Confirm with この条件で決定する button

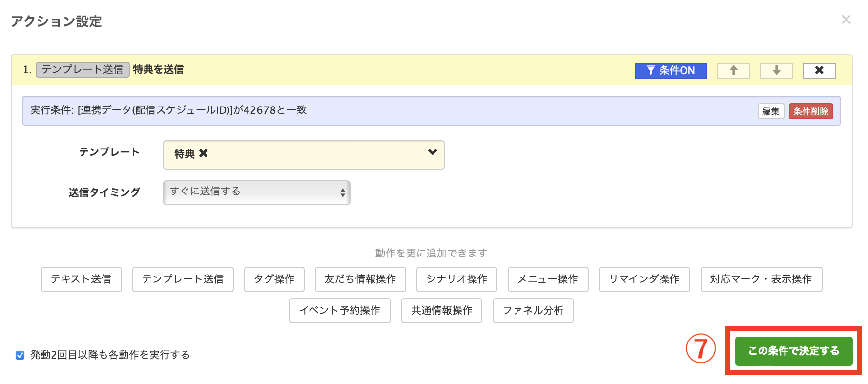coord(794,351)
